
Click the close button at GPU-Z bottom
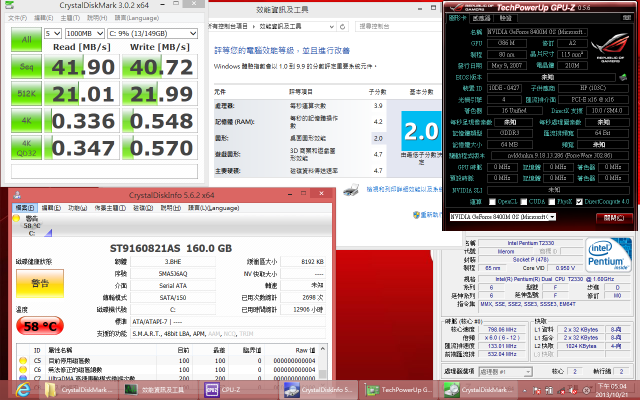[614, 218]
